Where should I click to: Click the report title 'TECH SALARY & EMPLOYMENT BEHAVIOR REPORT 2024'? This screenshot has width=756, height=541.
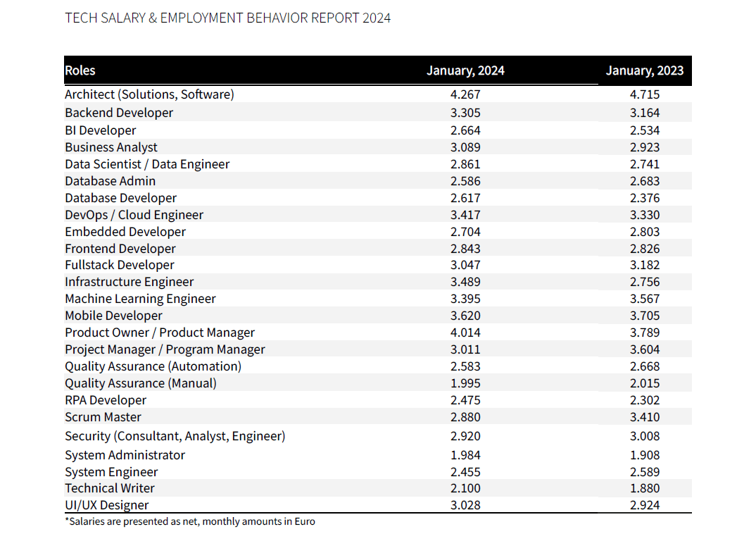[227, 18]
